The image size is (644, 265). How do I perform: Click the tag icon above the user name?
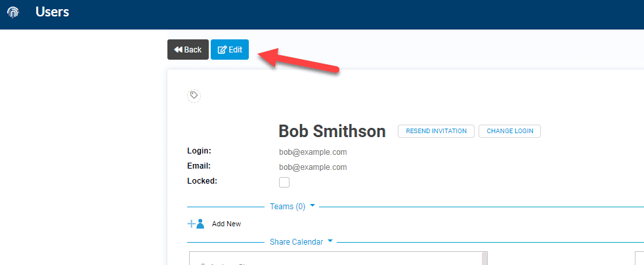[194, 96]
